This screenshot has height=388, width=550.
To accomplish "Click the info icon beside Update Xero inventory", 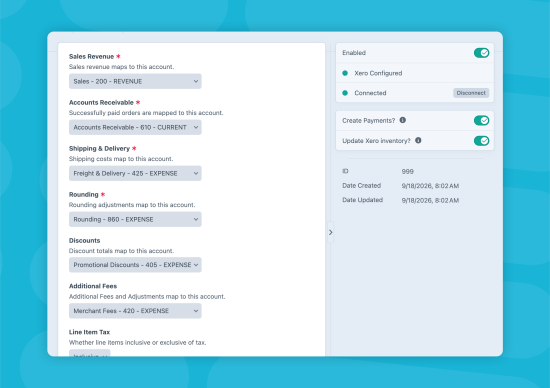I will (x=418, y=140).
